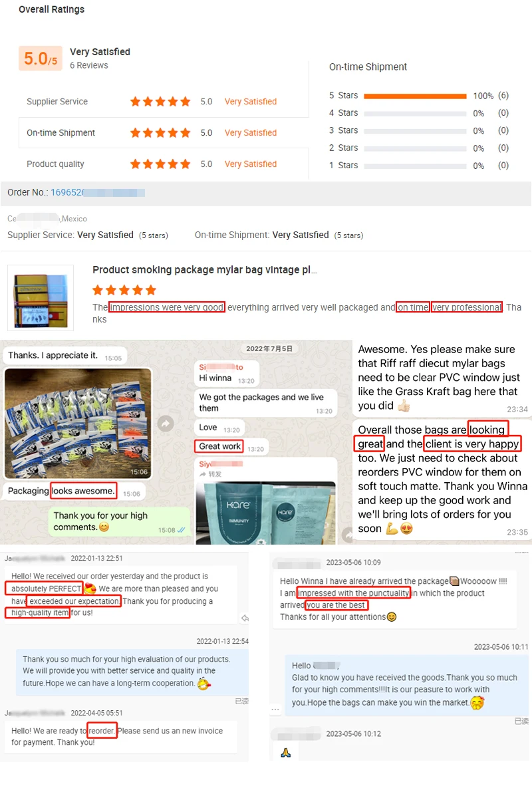This screenshot has width=532, height=788.
Task: Click the smiley emoji after 'high comments'
Action: (x=104, y=527)
